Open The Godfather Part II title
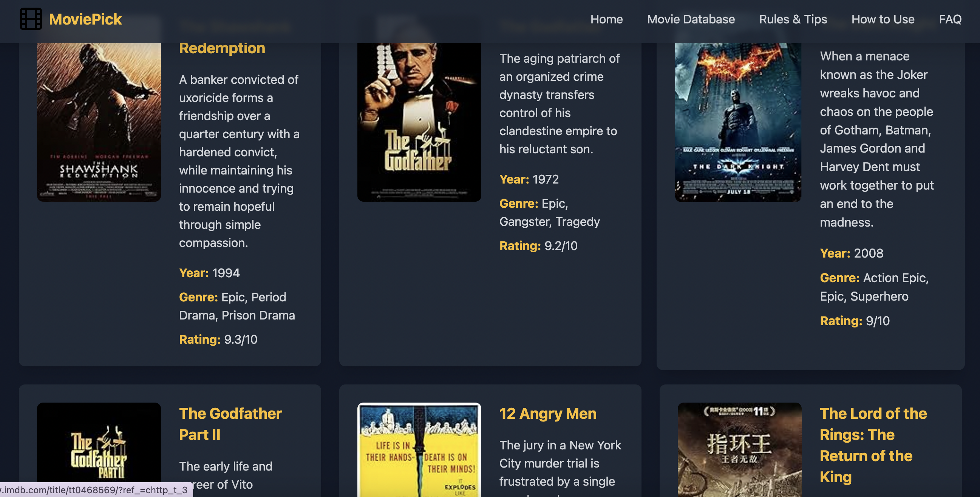This screenshot has width=980, height=497. [x=230, y=424]
